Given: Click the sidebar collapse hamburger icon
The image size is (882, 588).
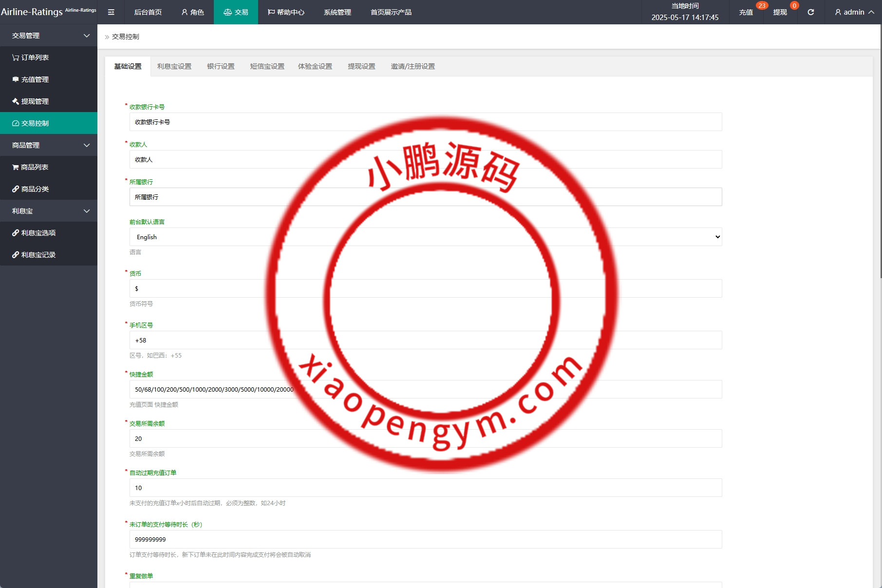Looking at the screenshot, I should point(111,12).
